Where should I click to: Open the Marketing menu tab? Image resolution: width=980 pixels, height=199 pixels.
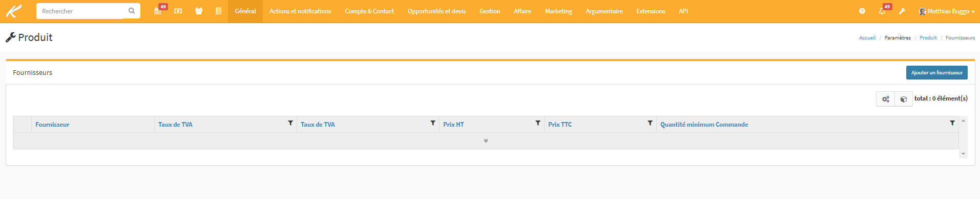tap(558, 11)
